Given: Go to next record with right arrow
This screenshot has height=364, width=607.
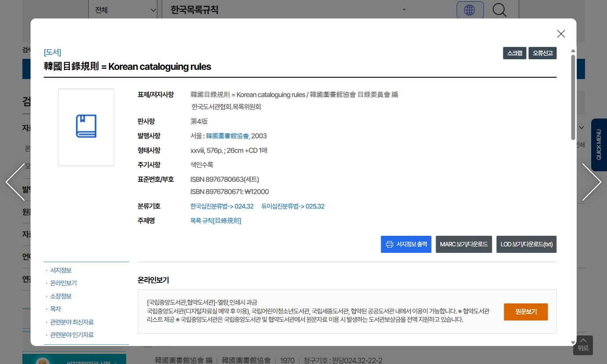Looking at the screenshot, I should pyautogui.click(x=592, y=182).
